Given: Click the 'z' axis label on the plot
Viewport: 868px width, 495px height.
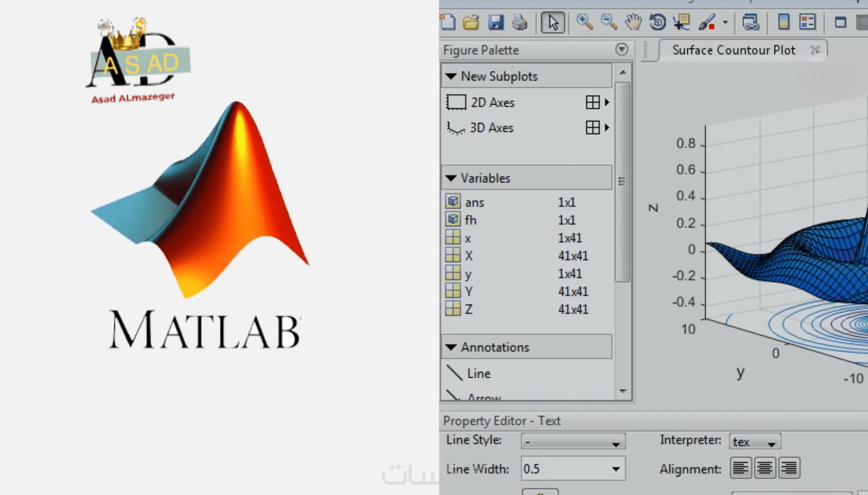Looking at the screenshot, I should pyautogui.click(x=654, y=208).
